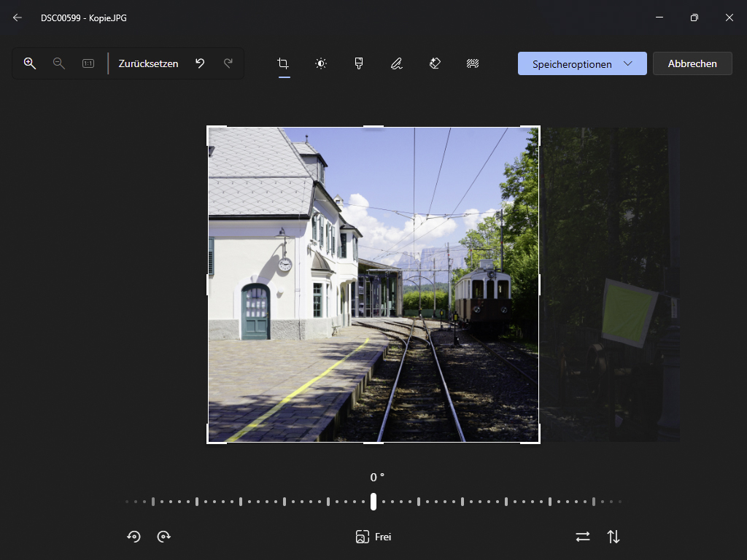Select the crop tool tab
747x560 pixels.
point(283,63)
